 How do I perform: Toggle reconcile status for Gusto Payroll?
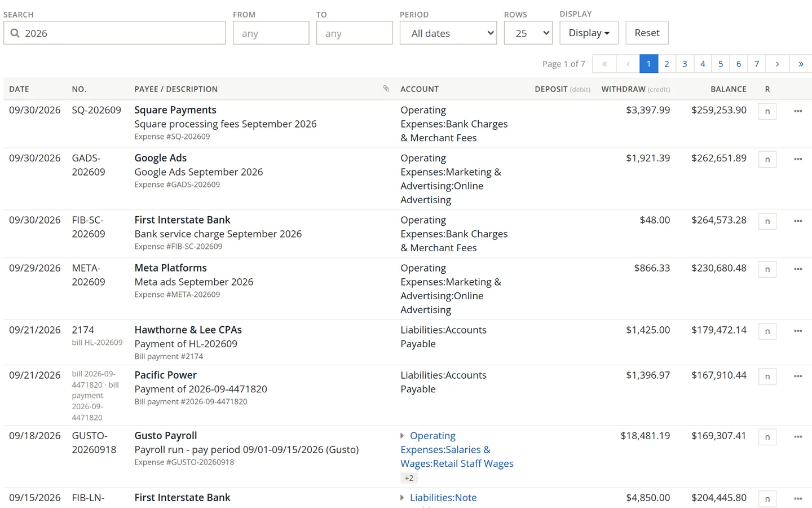point(767,437)
